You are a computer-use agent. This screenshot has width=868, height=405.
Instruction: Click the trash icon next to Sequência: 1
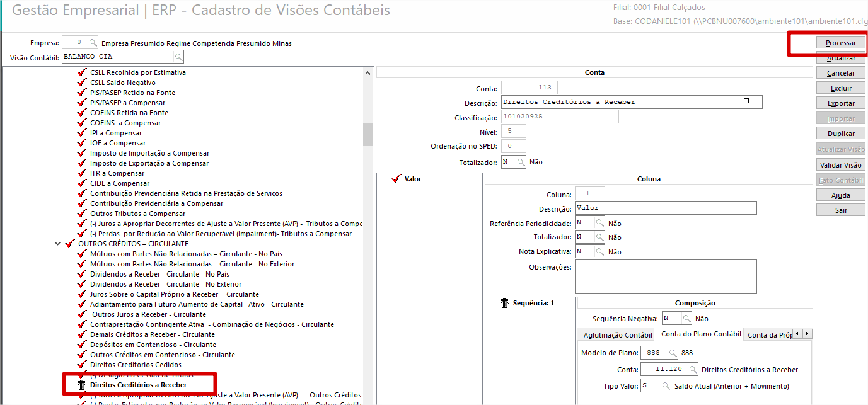point(504,304)
